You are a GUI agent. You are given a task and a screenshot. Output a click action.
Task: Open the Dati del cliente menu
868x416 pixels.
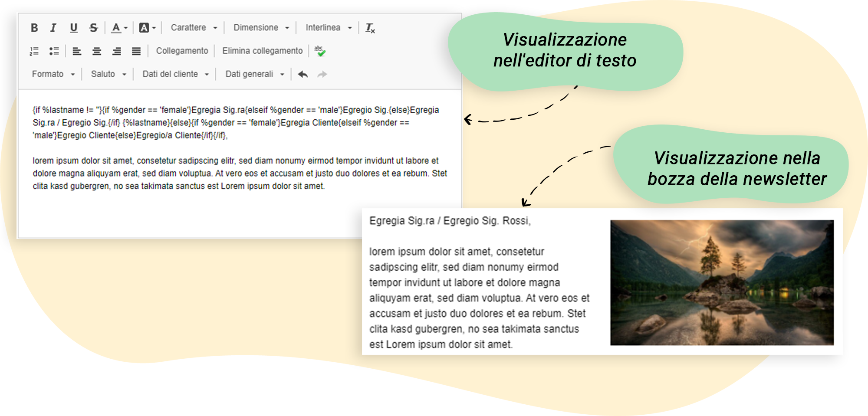(175, 74)
